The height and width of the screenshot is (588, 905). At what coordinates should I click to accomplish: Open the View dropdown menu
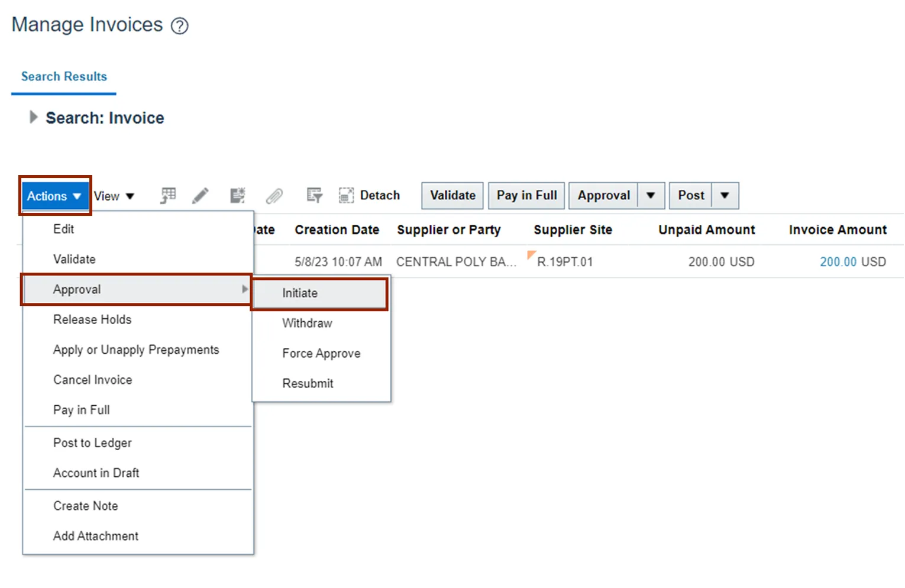pos(114,196)
